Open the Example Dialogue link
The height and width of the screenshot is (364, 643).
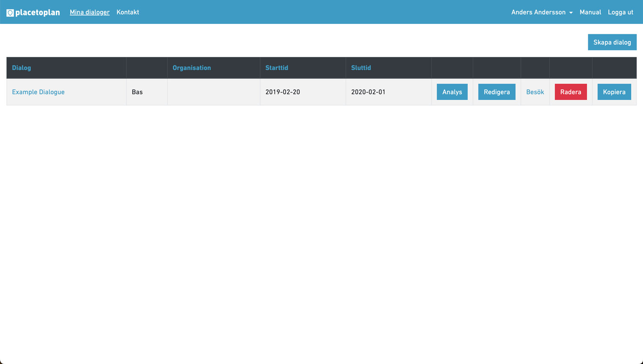(x=38, y=92)
